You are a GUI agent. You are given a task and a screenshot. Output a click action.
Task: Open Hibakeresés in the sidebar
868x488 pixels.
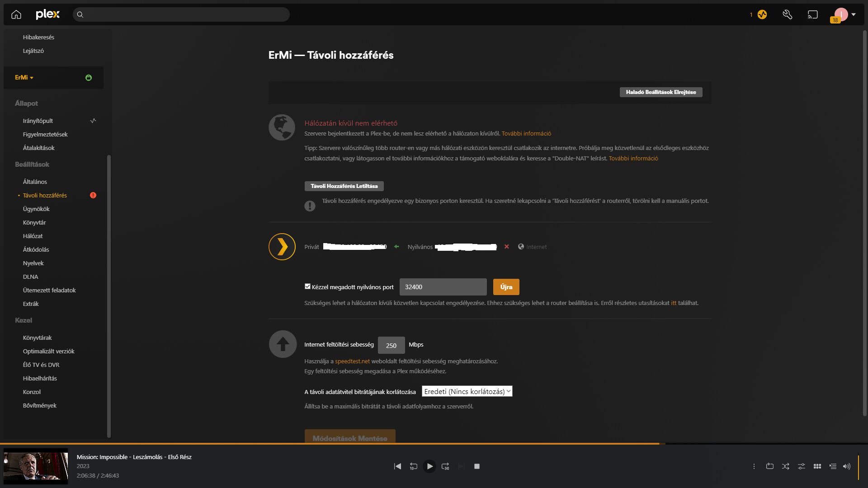pyautogui.click(x=38, y=37)
